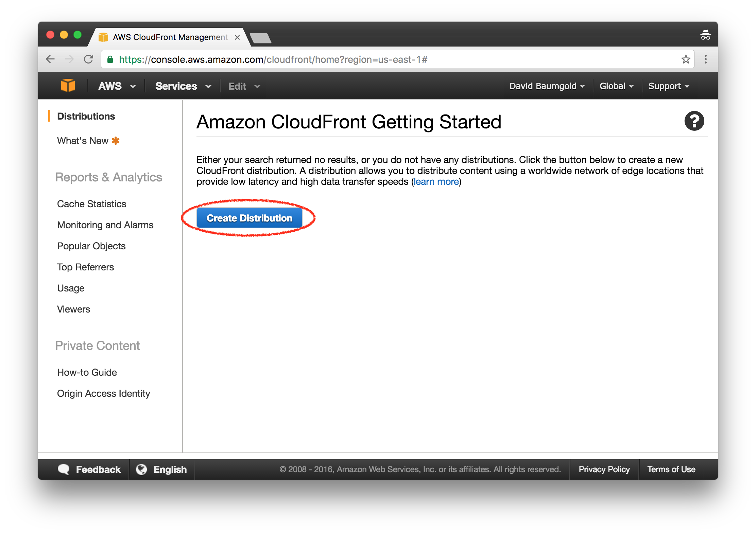The image size is (756, 534).
Task: Open a new browser tab
Action: pyautogui.click(x=260, y=38)
